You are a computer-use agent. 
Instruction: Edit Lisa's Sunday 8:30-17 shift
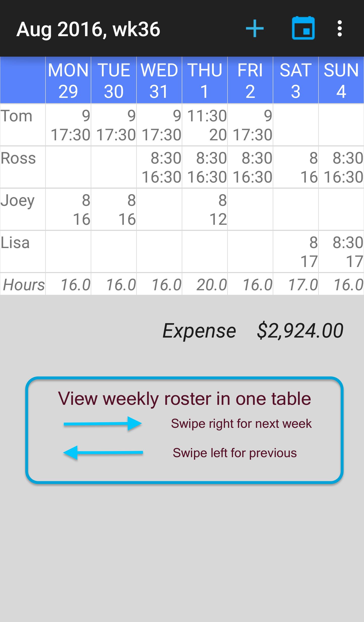(341, 252)
